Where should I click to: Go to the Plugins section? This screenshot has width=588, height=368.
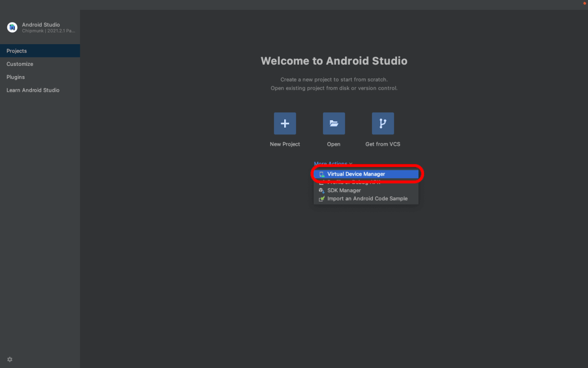(x=40, y=77)
